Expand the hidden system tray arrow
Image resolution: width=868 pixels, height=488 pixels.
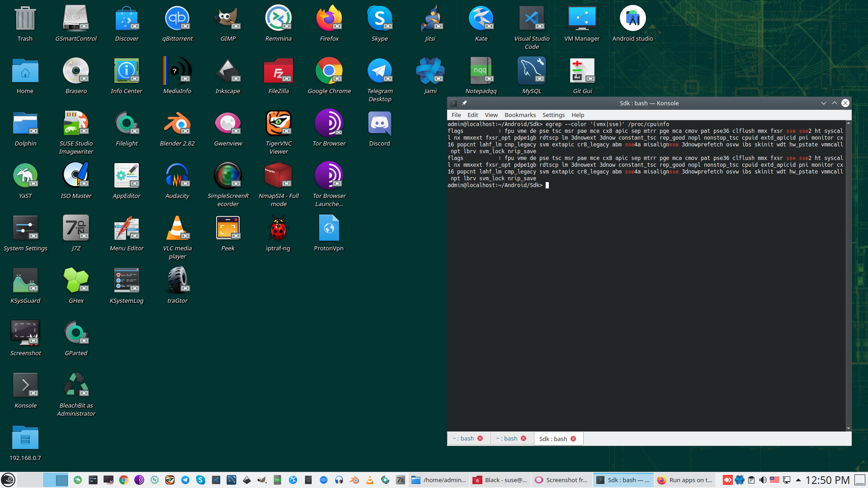pyautogui.click(x=798, y=480)
